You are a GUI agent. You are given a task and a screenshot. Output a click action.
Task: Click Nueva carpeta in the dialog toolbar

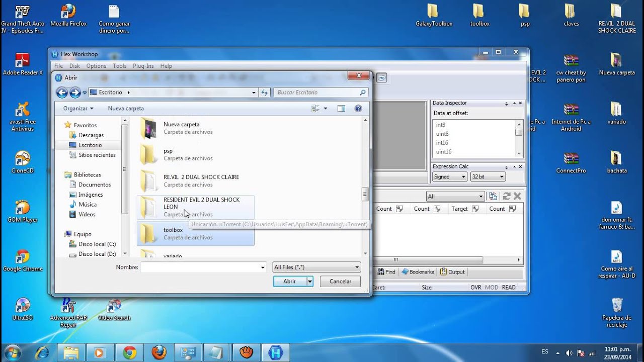click(126, 108)
